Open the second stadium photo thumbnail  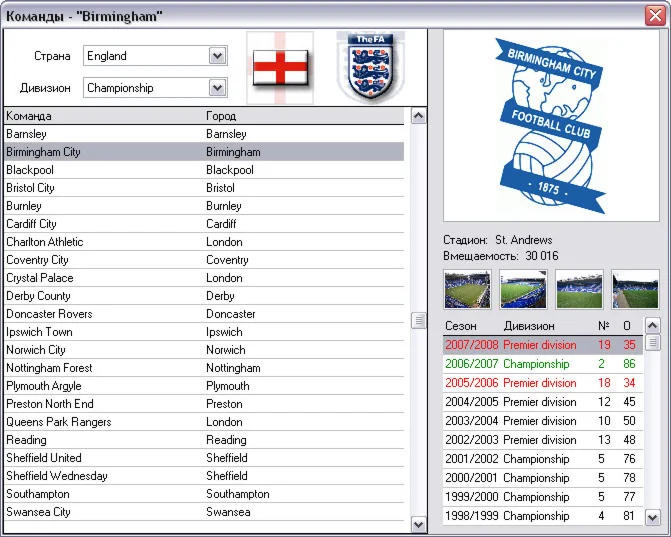pyautogui.click(x=523, y=289)
